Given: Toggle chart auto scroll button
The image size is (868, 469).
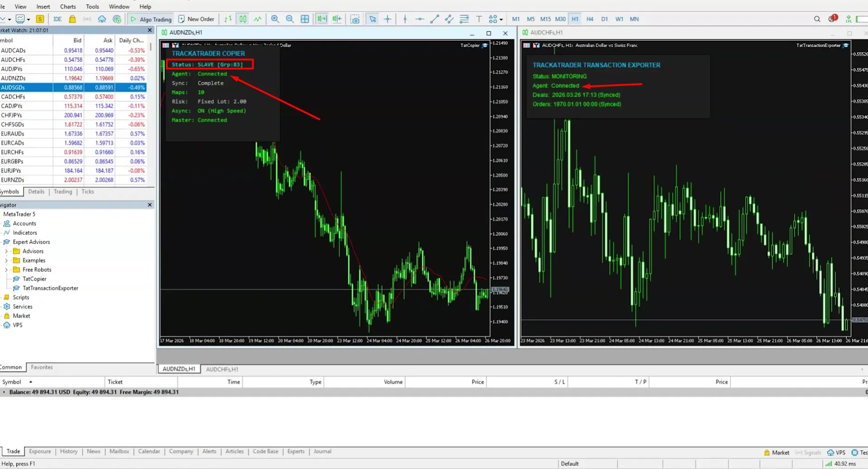Looking at the screenshot, I should 322,19.
